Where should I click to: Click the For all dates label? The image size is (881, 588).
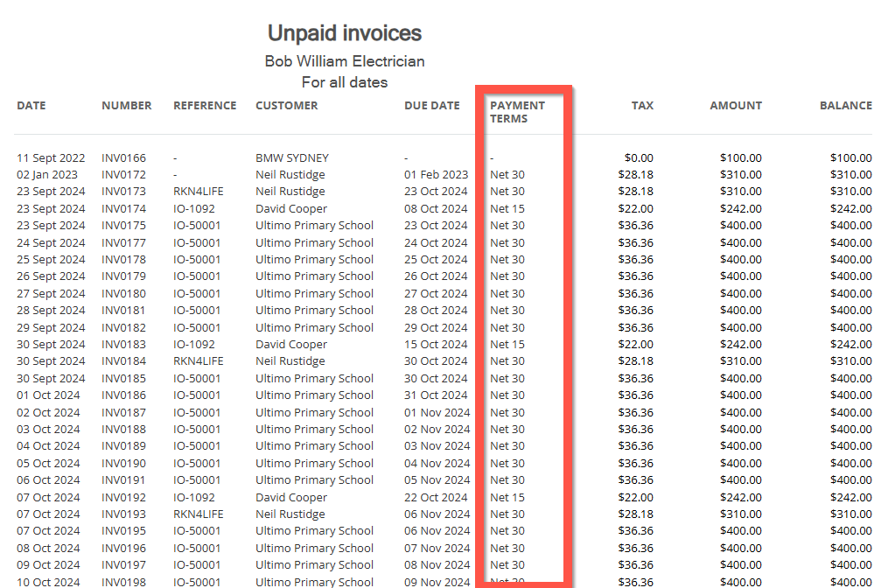point(345,82)
